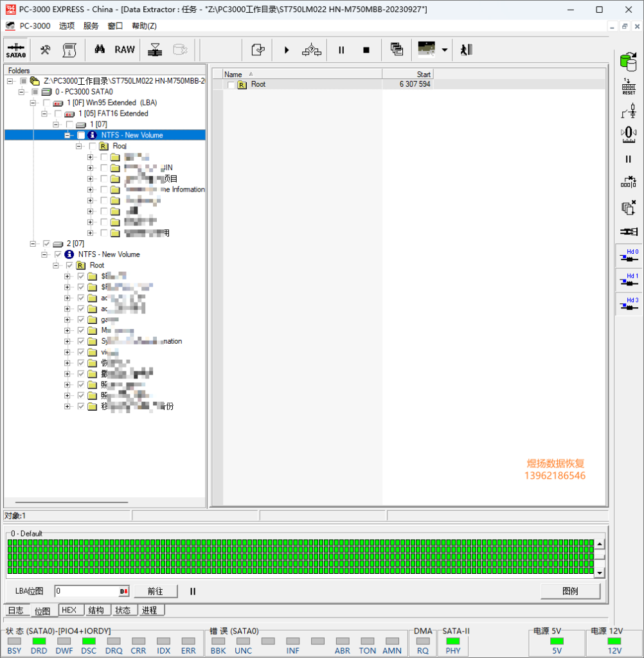Click the 前往 button
Screen dimensions: 644x658
156,591
